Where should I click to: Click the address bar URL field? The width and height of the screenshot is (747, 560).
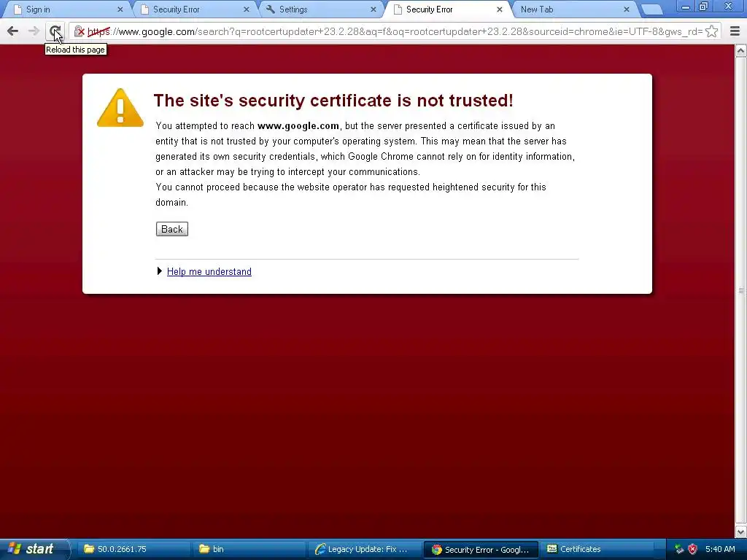tap(395, 31)
